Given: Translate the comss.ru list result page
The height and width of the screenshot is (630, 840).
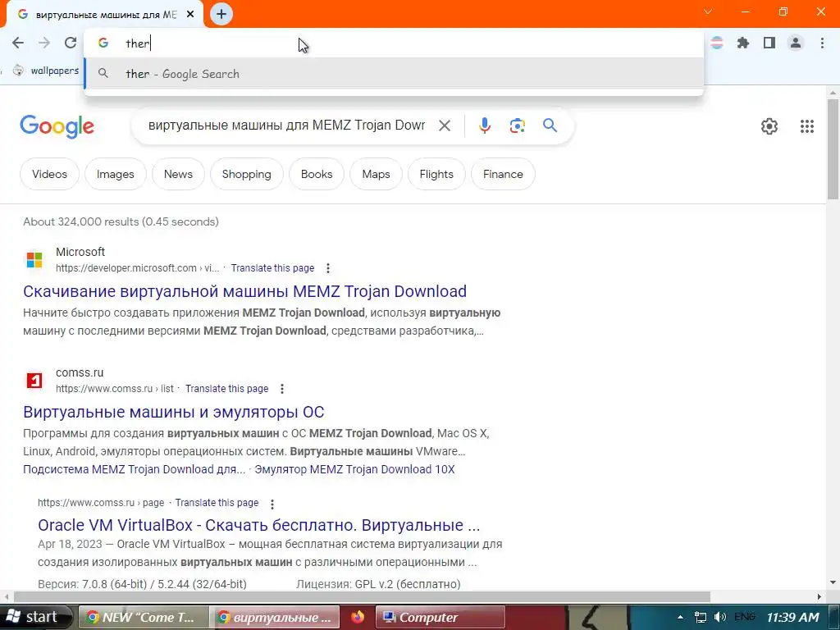Looking at the screenshot, I should coord(226,388).
